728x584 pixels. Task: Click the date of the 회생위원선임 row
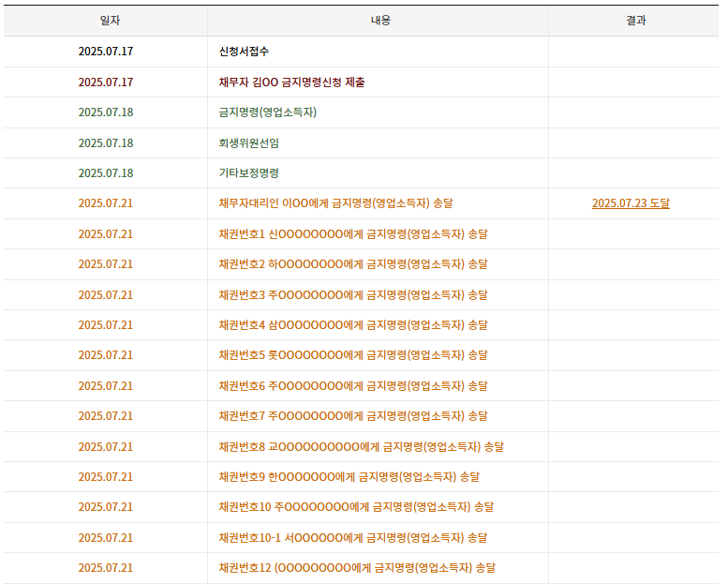tap(106, 143)
